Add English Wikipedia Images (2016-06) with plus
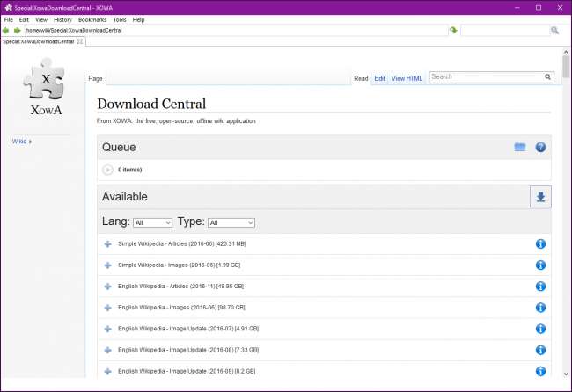This screenshot has height=392, width=572. tap(107, 308)
